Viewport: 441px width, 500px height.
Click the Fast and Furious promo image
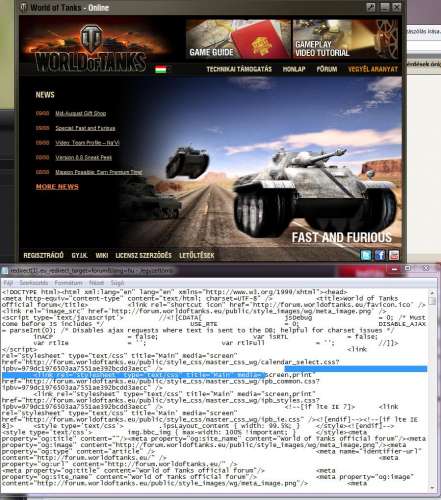(260, 162)
